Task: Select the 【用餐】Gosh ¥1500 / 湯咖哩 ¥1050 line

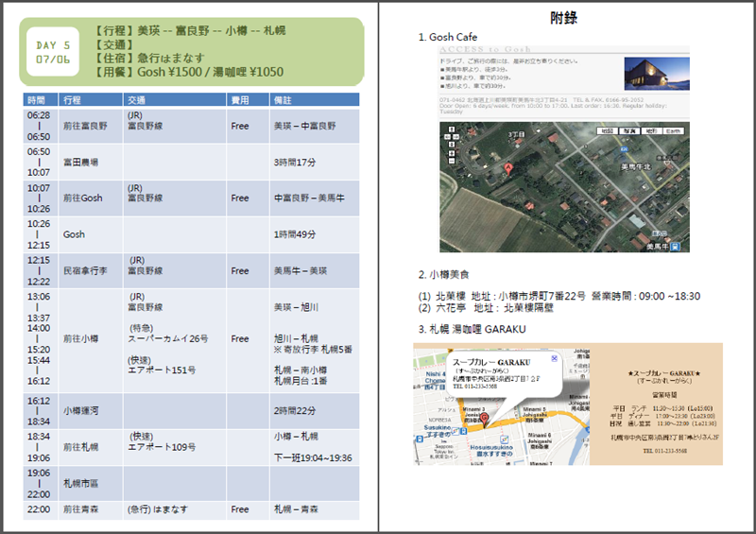Action: click(x=189, y=72)
